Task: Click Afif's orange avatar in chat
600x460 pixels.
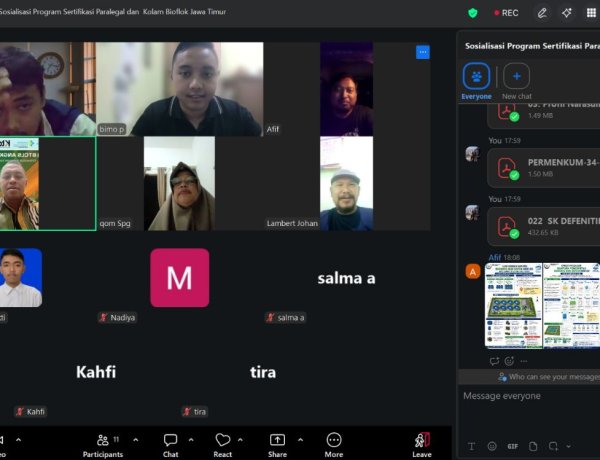Action: [473, 272]
